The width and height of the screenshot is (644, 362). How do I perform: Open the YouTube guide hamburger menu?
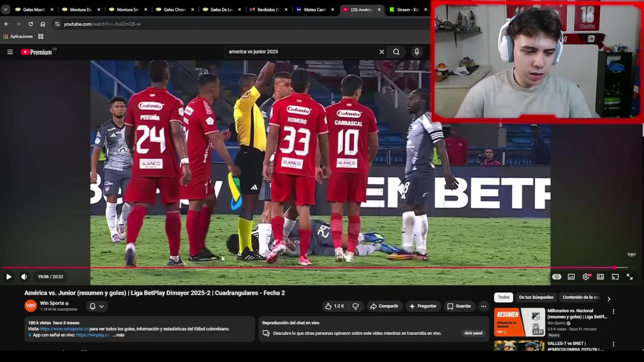tap(10, 52)
